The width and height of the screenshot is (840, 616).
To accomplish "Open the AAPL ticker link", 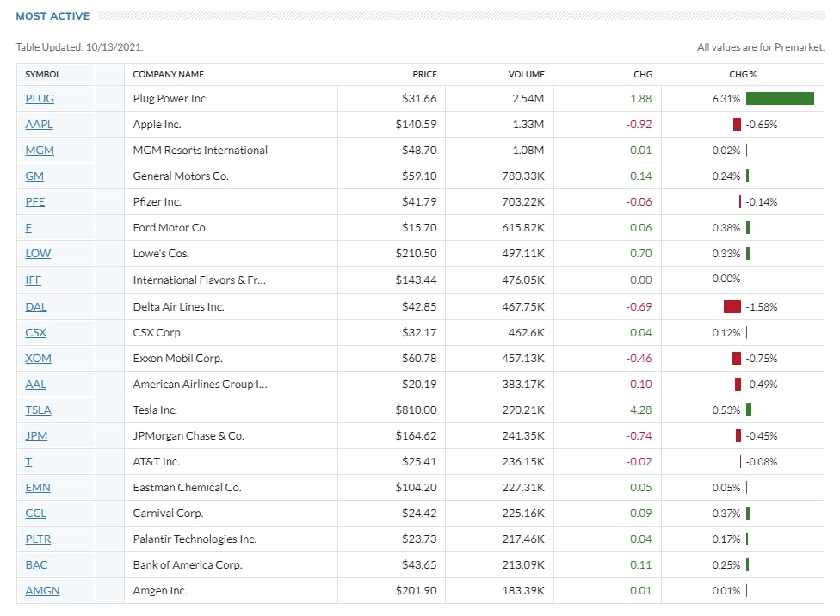I will click(x=39, y=124).
